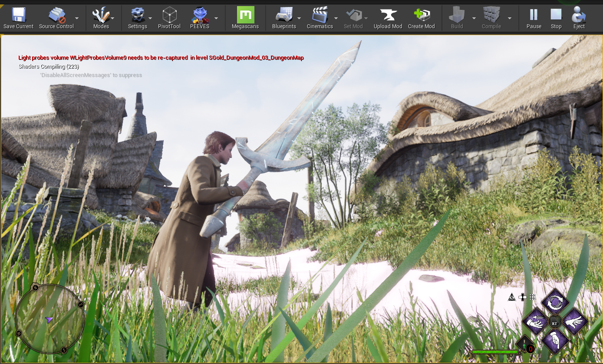Click the S compass marker on minimap
The image size is (603, 364).
tap(64, 350)
